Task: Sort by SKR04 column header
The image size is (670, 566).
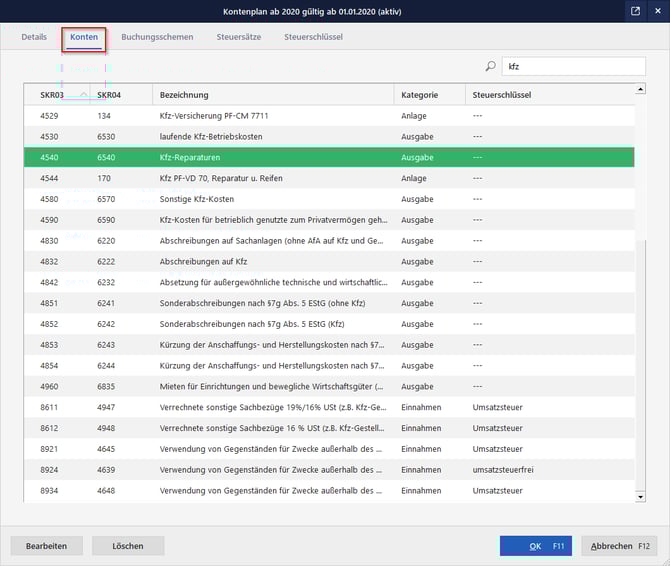Action: pyautogui.click(x=121, y=95)
